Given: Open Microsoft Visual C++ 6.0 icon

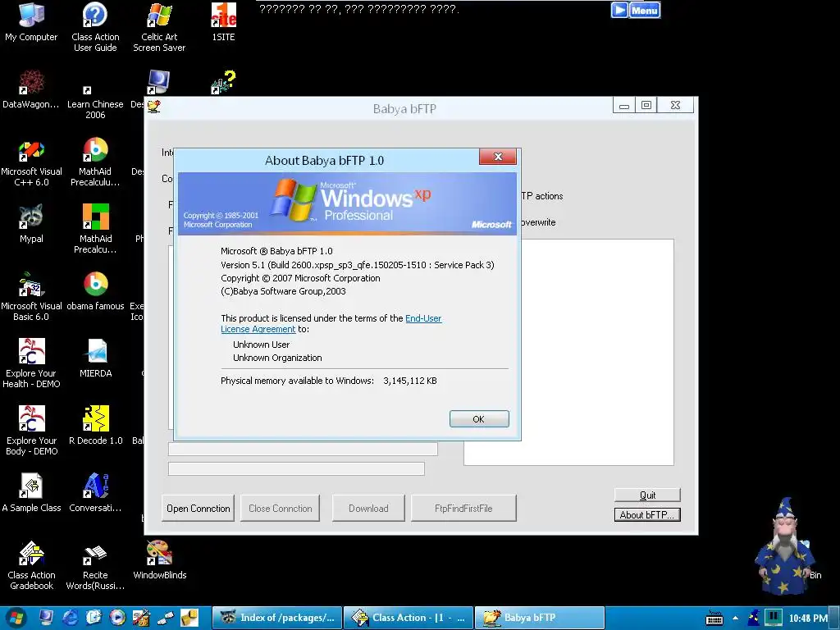Looking at the screenshot, I should pos(31,162).
